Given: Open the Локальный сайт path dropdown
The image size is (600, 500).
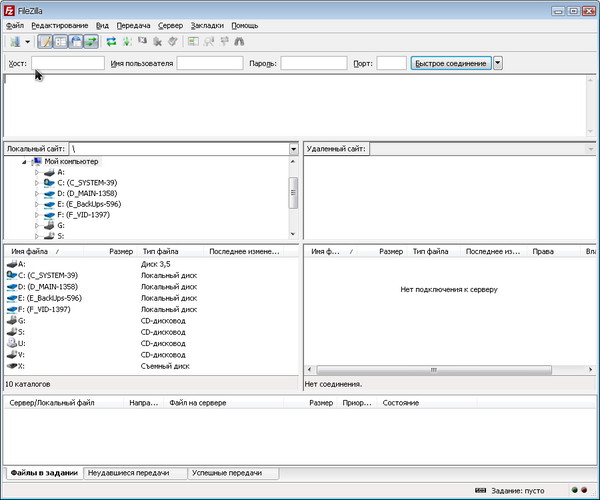Looking at the screenshot, I should click(x=293, y=149).
